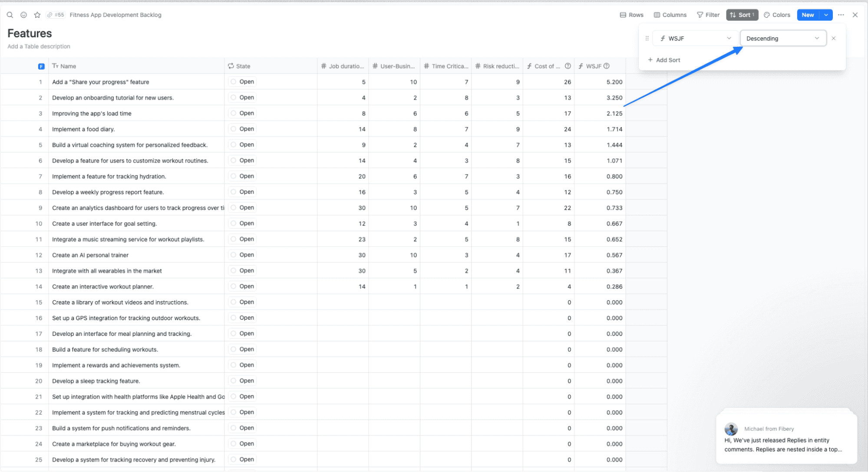Click the search magnifier icon
This screenshot has width=868, height=472.
click(x=10, y=15)
